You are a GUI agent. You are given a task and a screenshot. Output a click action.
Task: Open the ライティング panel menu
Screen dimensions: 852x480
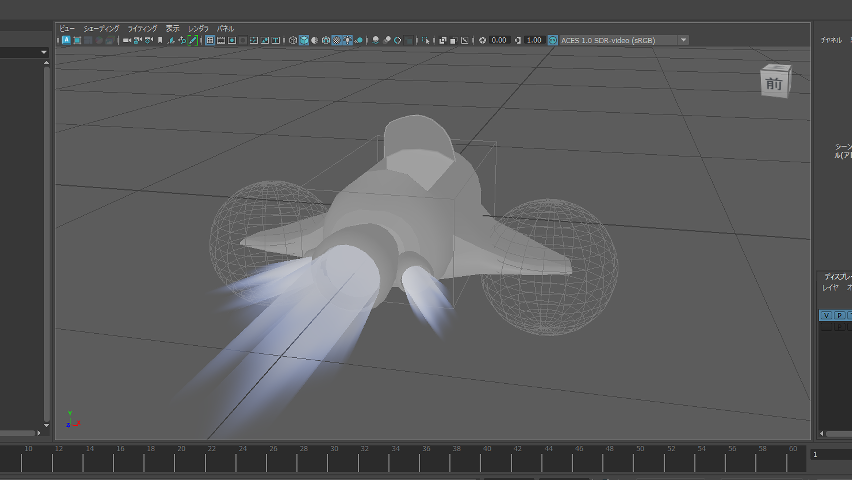(142, 29)
